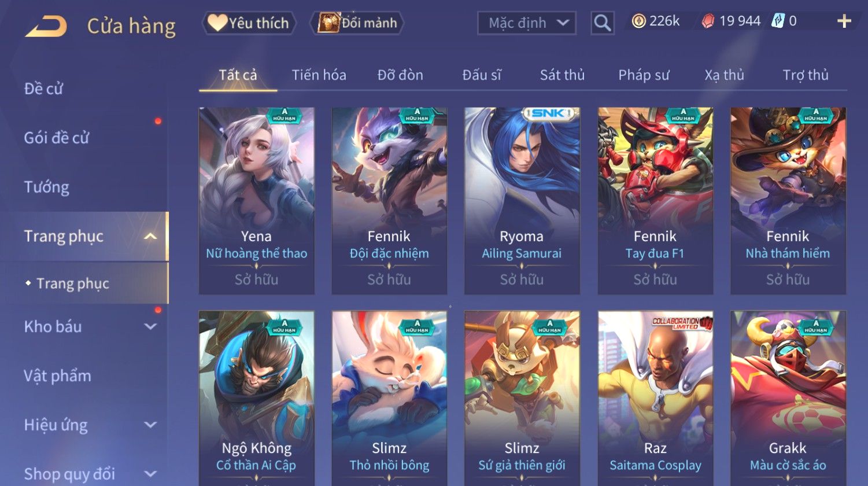This screenshot has width=868, height=486.
Task: Expand the Hiệu ứng sidebar section
Action: (x=150, y=425)
